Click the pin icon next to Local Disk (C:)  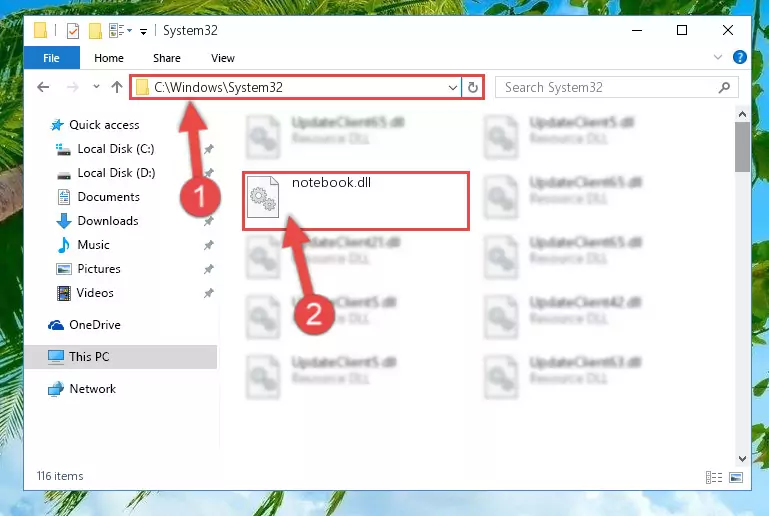click(208, 149)
